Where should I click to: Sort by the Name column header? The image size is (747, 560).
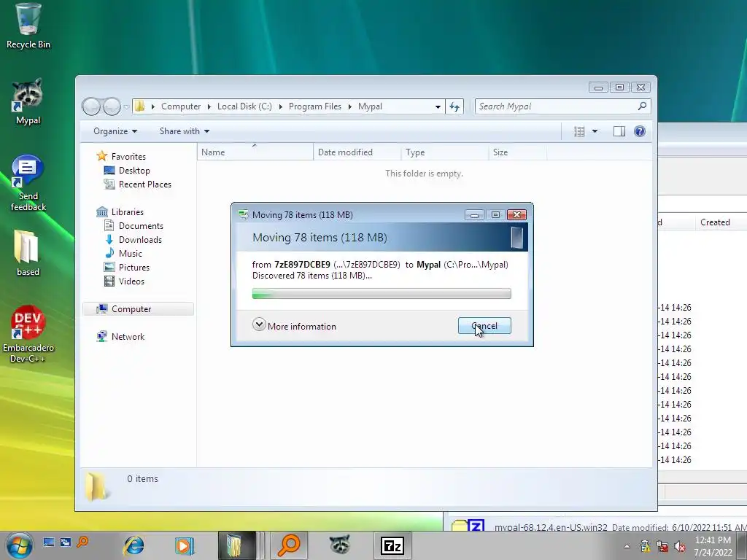click(255, 152)
